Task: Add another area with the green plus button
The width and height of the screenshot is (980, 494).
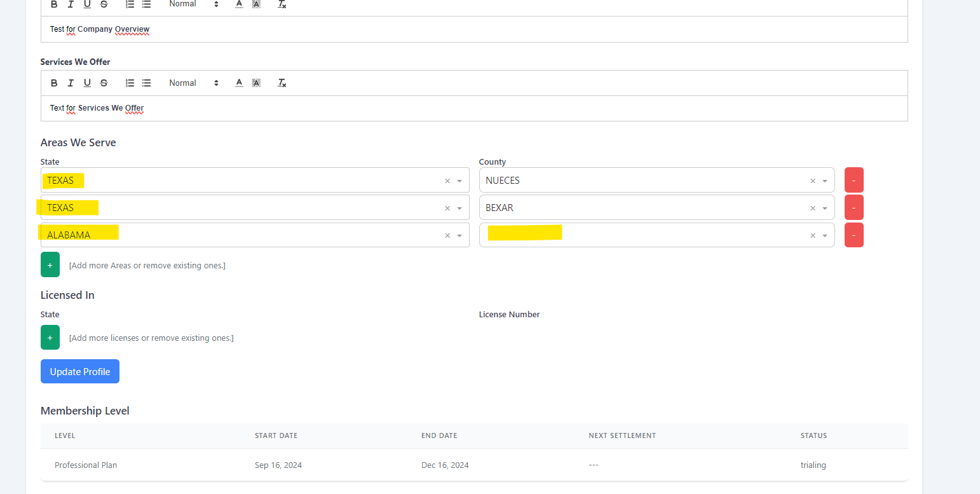Action: (50, 265)
